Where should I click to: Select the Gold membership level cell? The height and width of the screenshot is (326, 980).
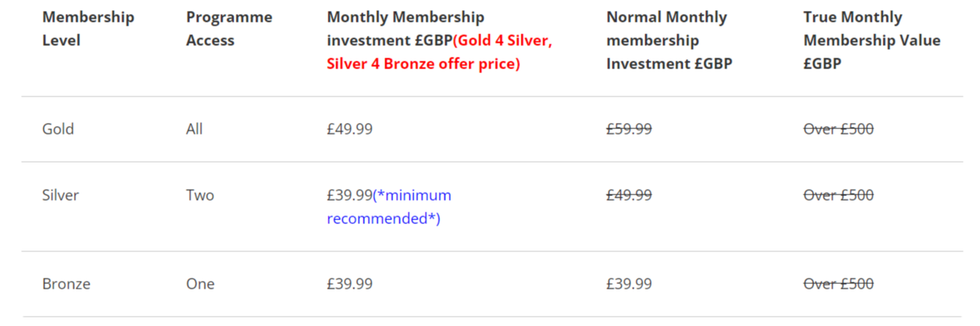point(58,129)
